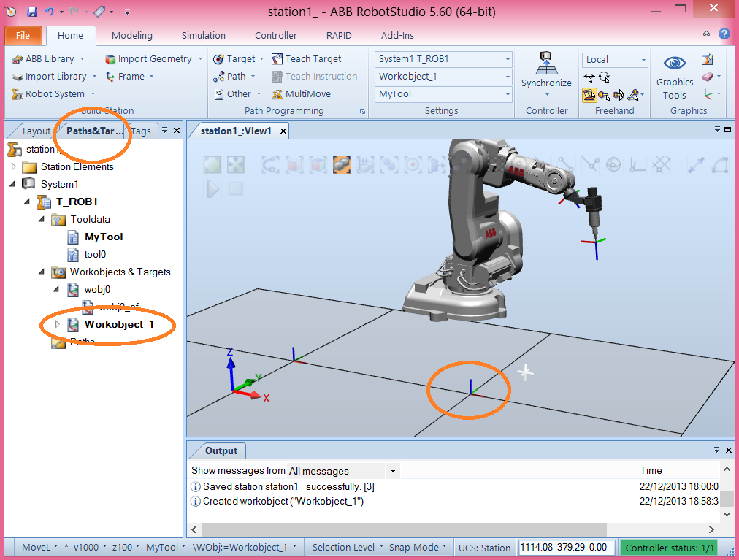Switch to the Modeling ribbon tab

coord(131,35)
